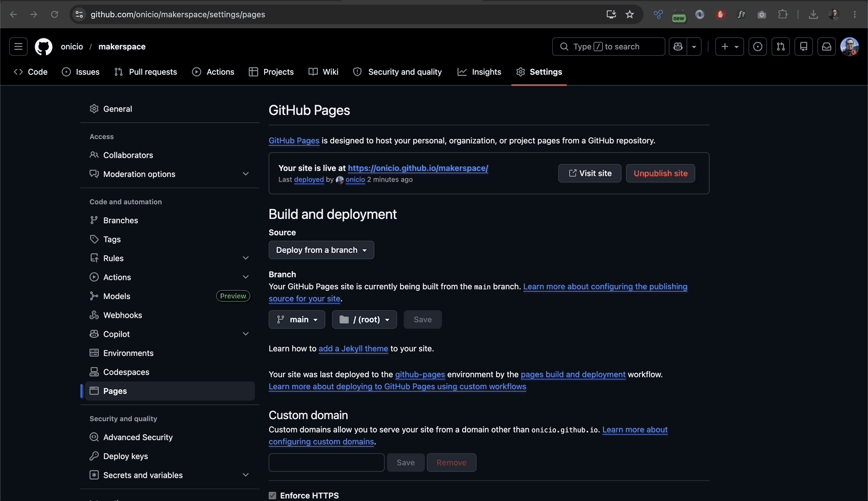Open the Code tab
This screenshot has width=868, height=501.
click(x=30, y=72)
